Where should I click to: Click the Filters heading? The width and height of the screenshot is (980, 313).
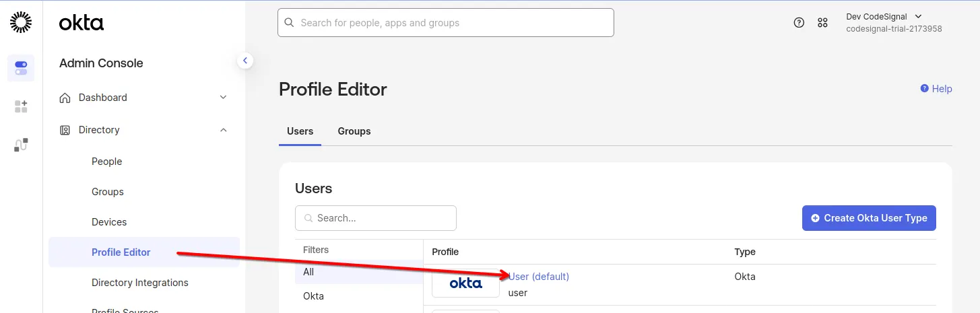[x=316, y=250]
